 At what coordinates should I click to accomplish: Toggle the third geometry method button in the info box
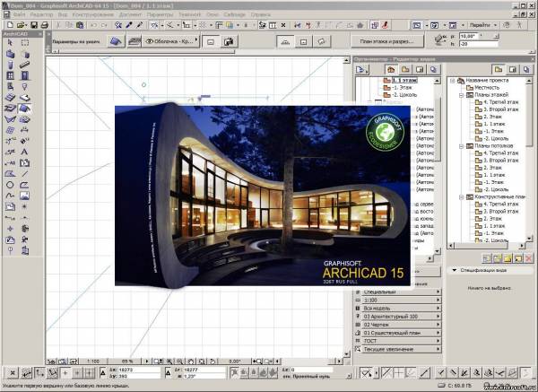pos(322,41)
